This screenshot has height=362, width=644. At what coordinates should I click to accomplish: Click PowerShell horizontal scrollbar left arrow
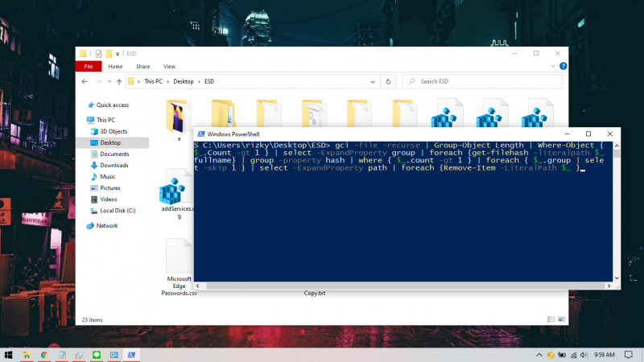coord(197,286)
